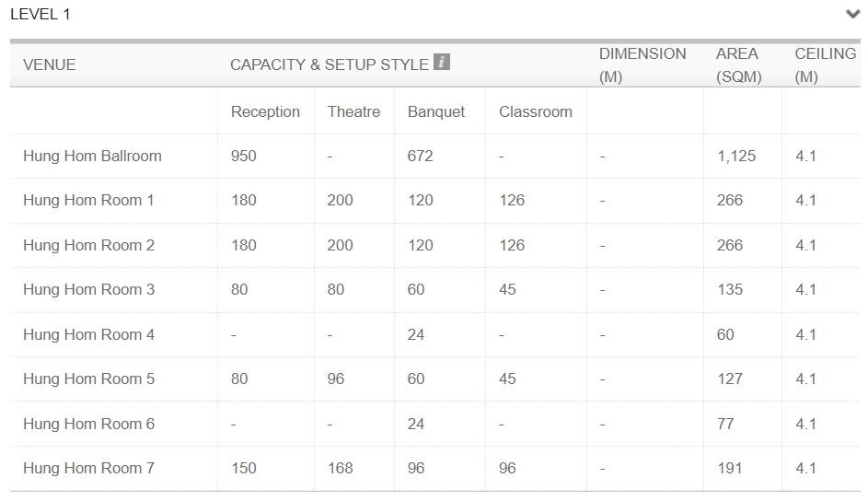
Task: Select Hung Hom Room 1 row
Action: point(435,201)
